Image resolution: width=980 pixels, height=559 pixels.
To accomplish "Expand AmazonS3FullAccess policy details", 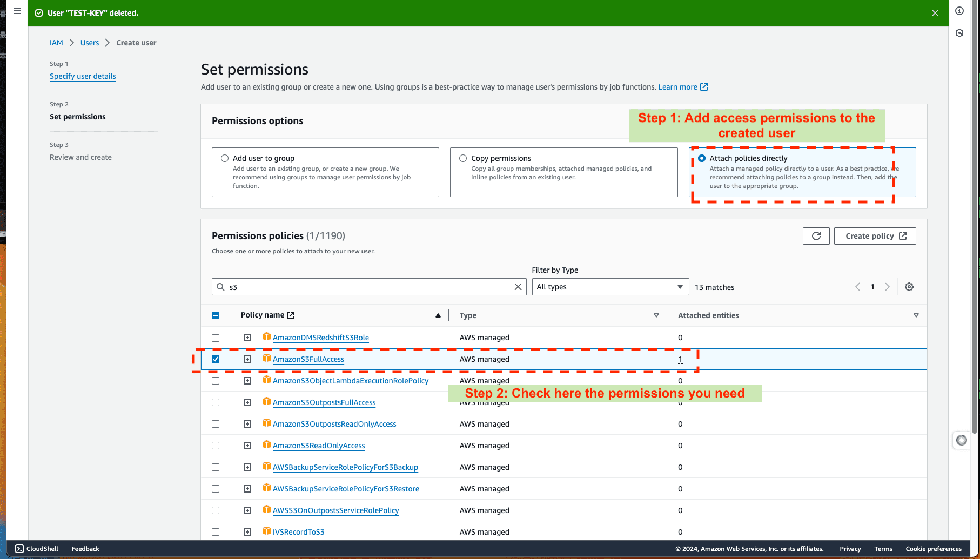I will [x=247, y=359].
